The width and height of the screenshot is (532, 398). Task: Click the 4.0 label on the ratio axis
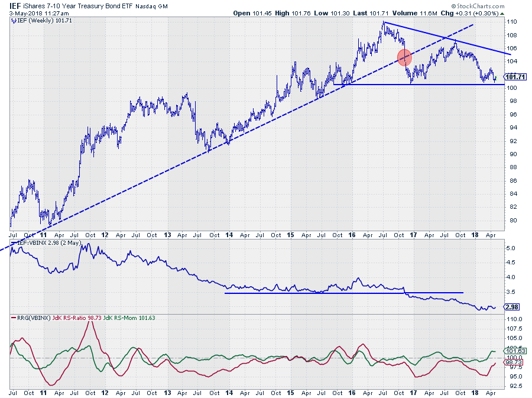click(511, 277)
